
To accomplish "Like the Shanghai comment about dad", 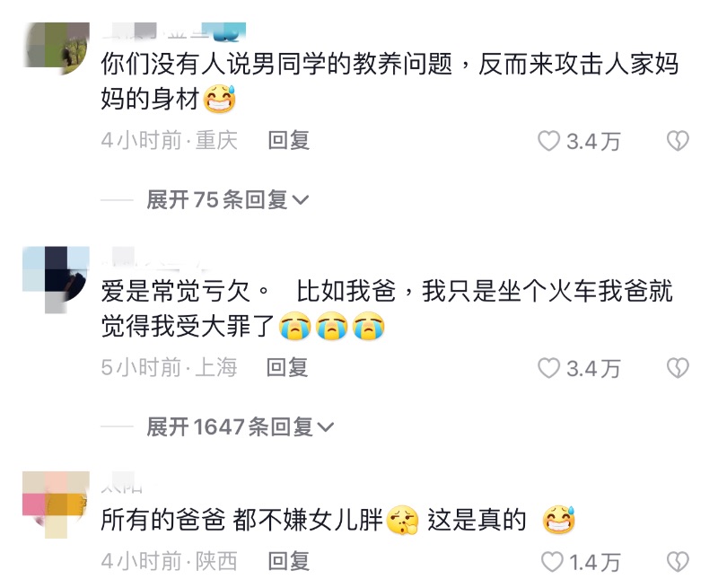I will (548, 368).
